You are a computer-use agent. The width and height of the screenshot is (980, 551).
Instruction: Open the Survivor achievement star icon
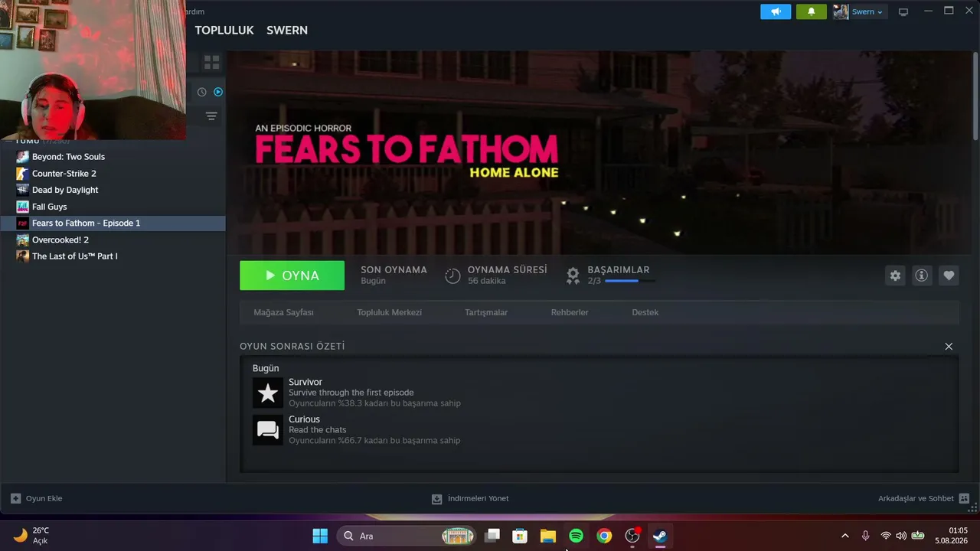pos(268,393)
